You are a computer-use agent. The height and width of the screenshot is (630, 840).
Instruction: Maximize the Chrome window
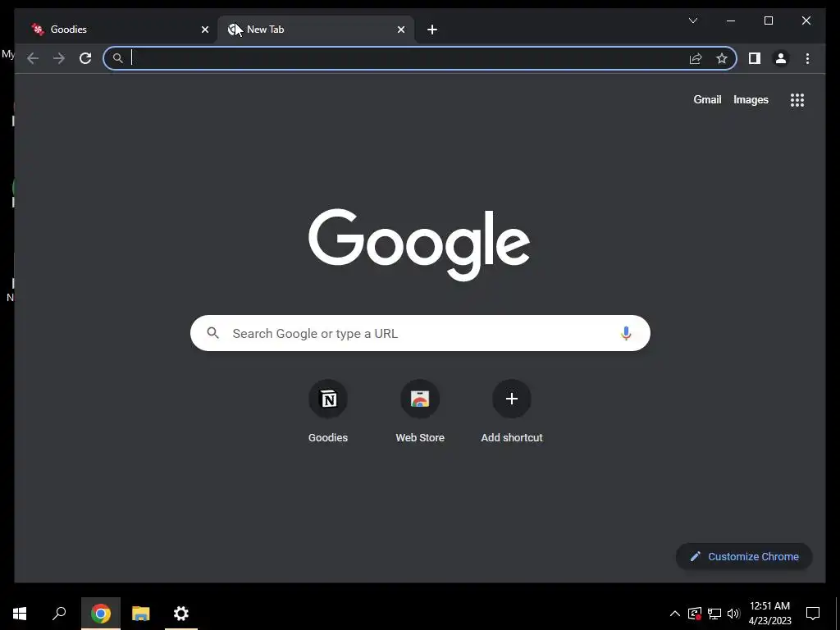tap(768, 21)
